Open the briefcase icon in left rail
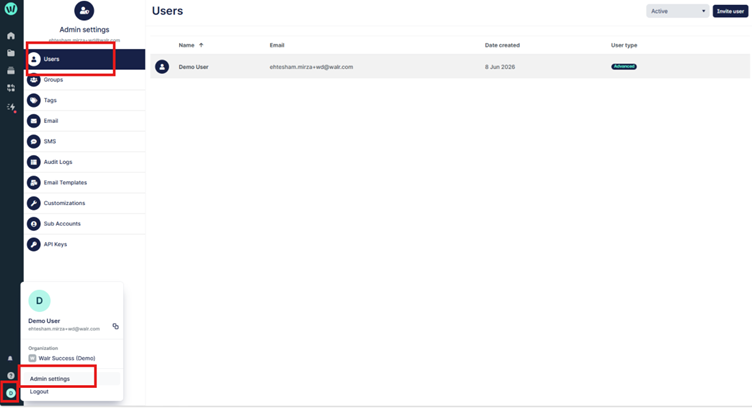This screenshot has height=420, width=752. [x=11, y=70]
